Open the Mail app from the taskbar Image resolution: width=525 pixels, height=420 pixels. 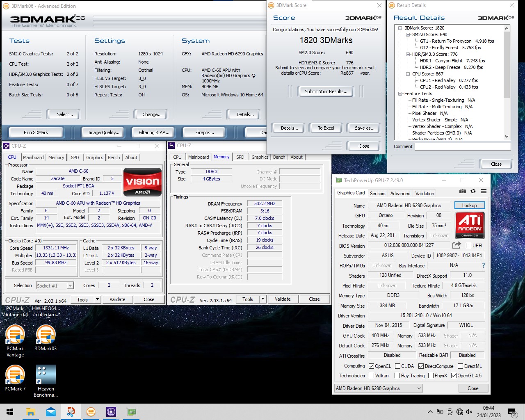tap(50, 412)
